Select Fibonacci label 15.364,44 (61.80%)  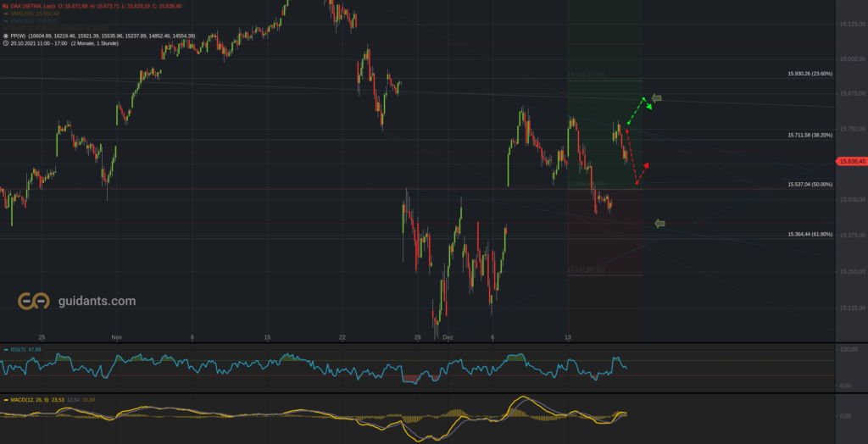[x=810, y=234]
